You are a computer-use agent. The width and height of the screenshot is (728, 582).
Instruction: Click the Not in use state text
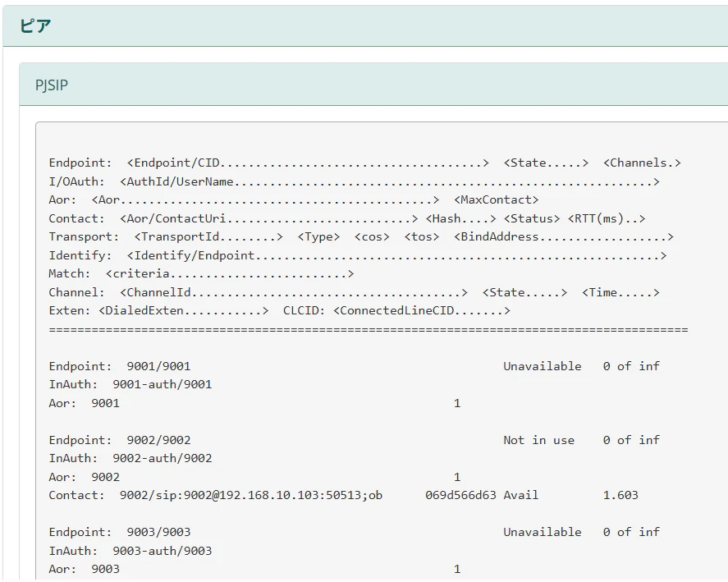point(539,440)
